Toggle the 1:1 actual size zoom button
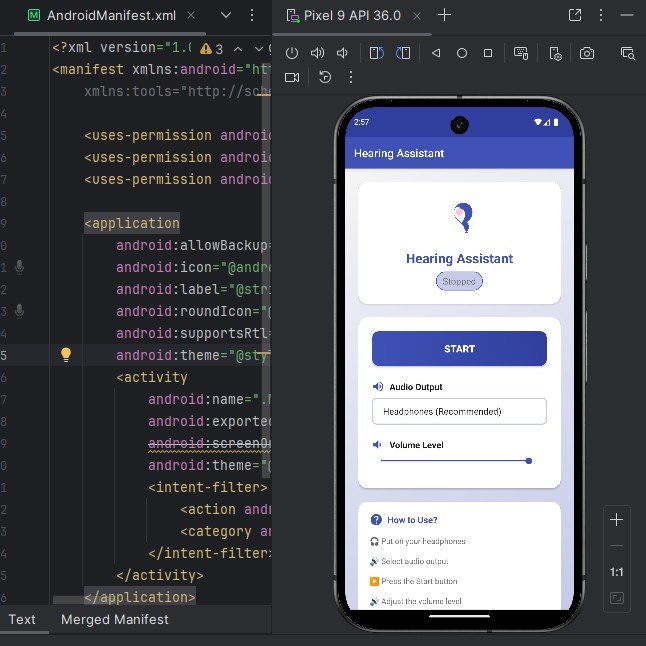This screenshot has height=646, width=646. click(x=617, y=572)
